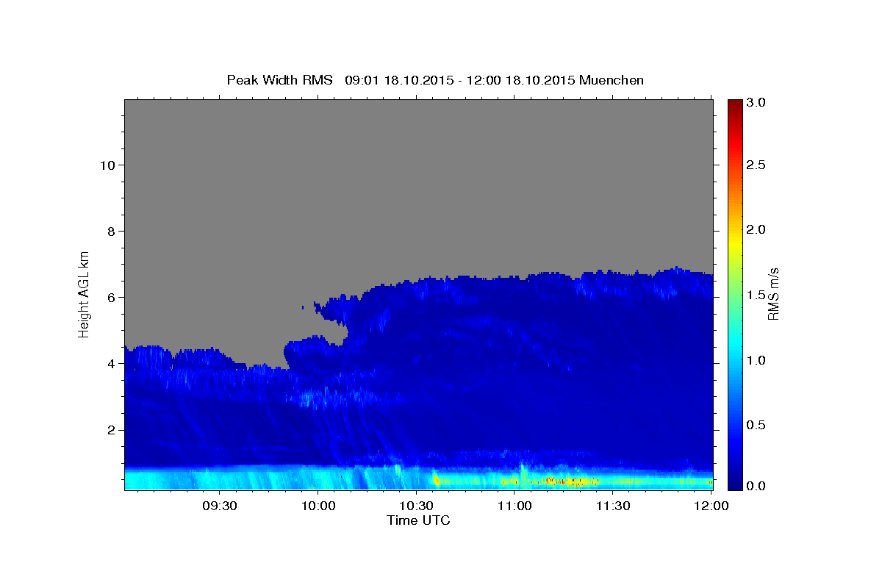Click the colorbar value 0.5
This screenshot has width=882, height=588.
pos(755,424)
